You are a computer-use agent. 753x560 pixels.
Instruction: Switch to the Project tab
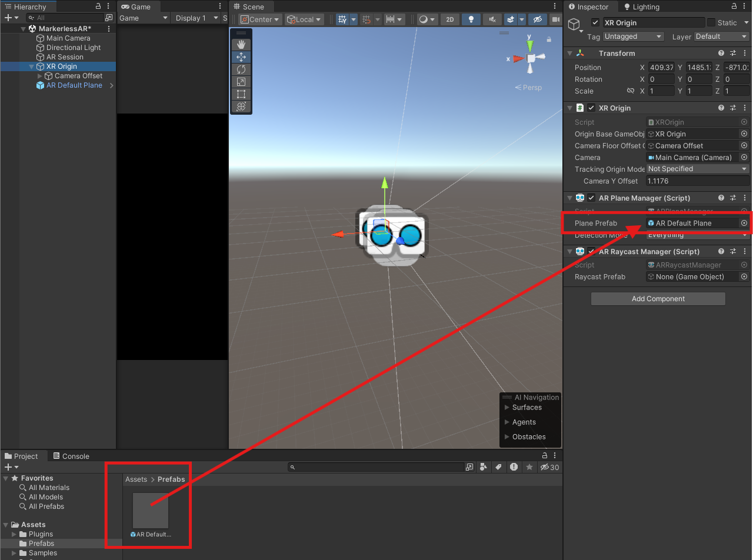22,456
